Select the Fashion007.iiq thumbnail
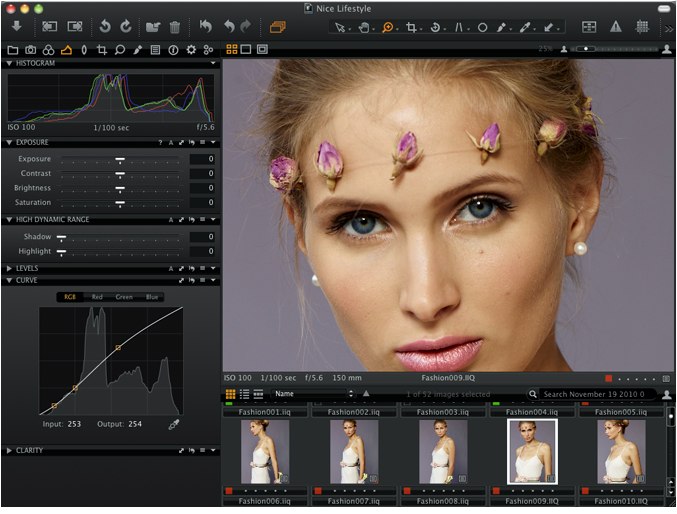The height and width of the screenshot is (514, 677). (x=355, y=452)
